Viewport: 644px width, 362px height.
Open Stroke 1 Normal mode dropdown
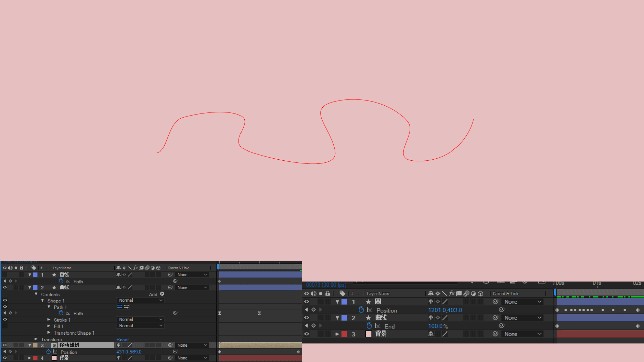[140, 319]
